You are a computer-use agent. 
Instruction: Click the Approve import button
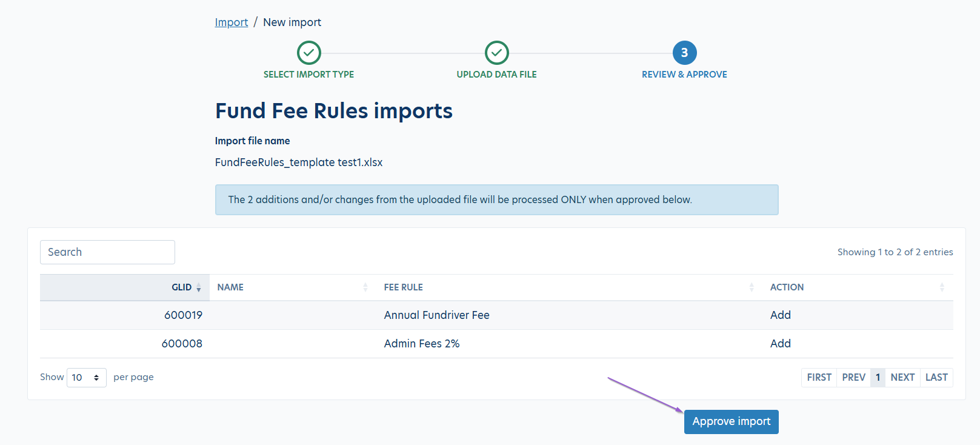tap(731, 421)
